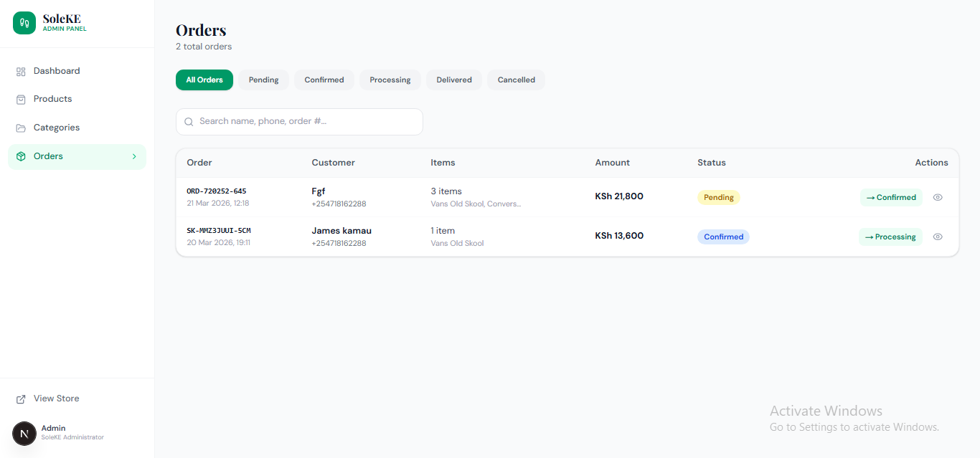Open Dashboard via its grid icon
The width and height of the screenshot is (980, 458).
point(21,72)
